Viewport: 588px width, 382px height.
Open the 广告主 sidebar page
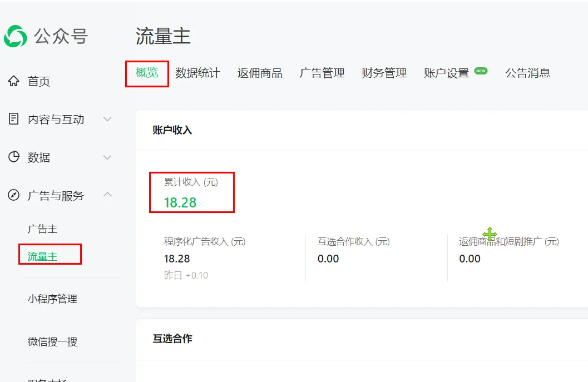tap(43, 228)
